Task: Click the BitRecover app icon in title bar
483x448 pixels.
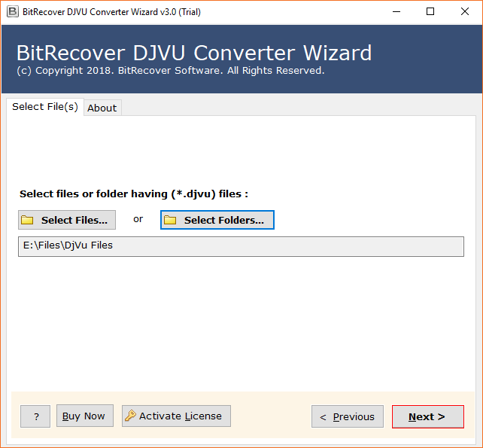Action: [x=13, y=12]
